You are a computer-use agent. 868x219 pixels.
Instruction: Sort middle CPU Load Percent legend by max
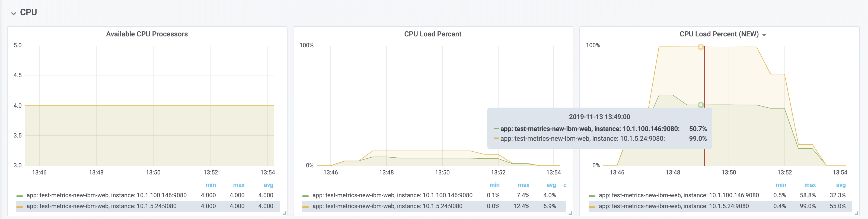click(x=523, y=185)
